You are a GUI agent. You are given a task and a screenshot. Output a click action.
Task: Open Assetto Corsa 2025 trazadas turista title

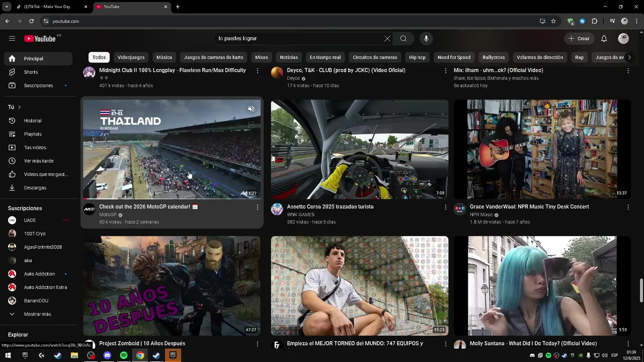(x=330, y=207)
